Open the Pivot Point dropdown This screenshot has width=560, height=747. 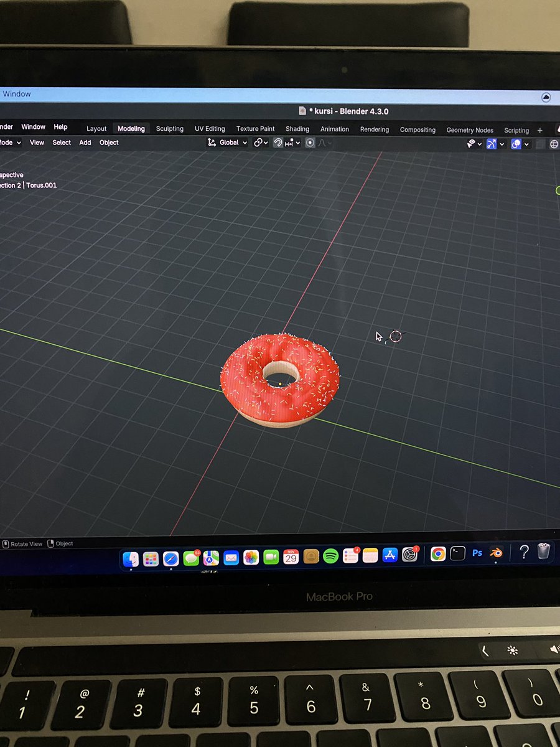click(261, 143)
